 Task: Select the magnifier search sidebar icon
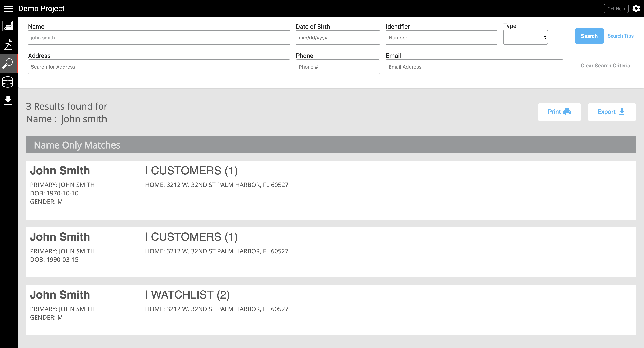coord(8,63)
